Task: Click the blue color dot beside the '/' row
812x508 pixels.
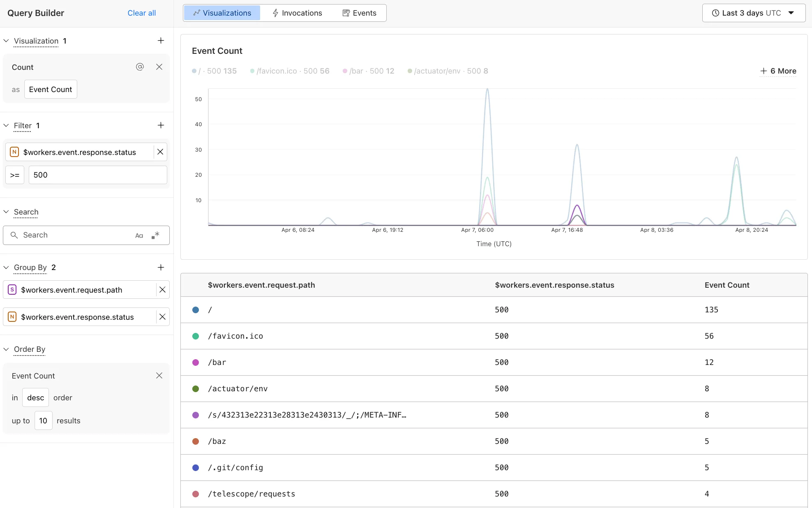Action: [x=196, y=310]
